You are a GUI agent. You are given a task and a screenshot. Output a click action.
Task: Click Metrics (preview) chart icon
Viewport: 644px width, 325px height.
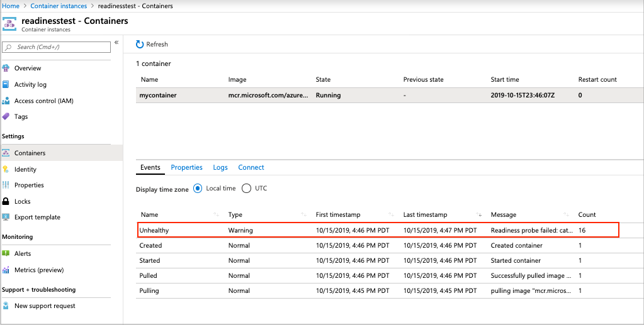coord(6,270)
